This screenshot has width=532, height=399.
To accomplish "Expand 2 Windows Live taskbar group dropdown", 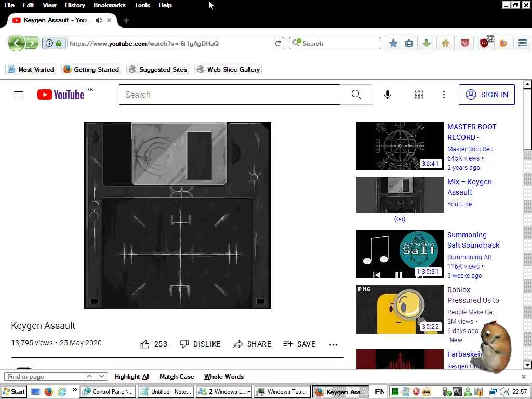I will (249, 392).
